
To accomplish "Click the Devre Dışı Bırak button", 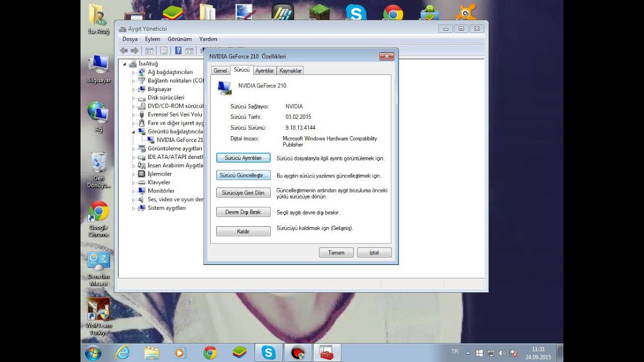I will click(243, 212).
